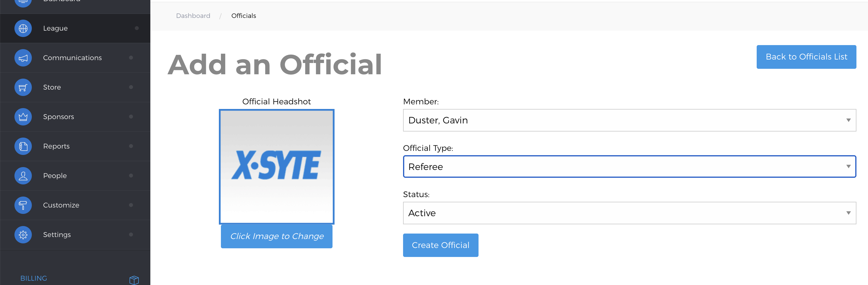This screenshot has width=868, height=285.
Task: Expand Customize submenu dot indicator
Action: click(x=131, y=205)
